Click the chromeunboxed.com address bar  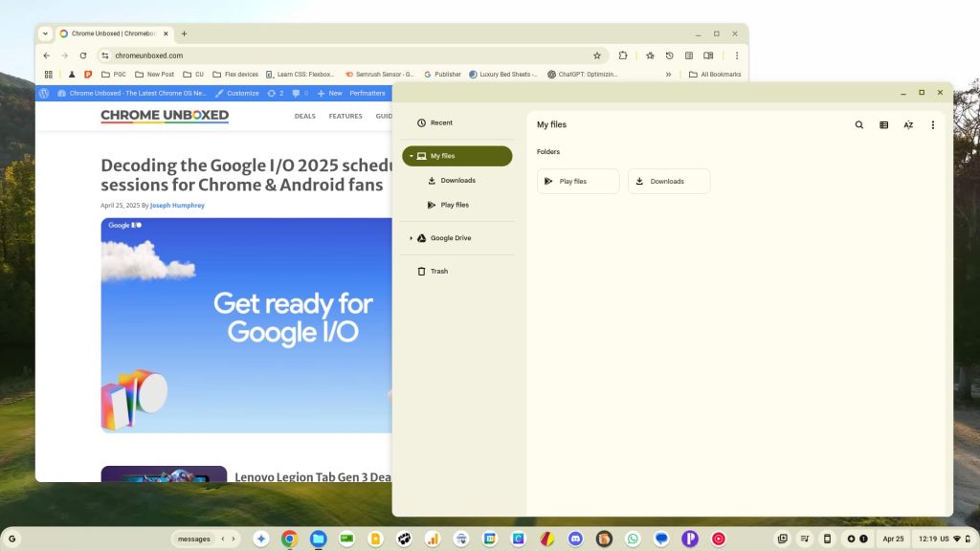pos(353,55)
